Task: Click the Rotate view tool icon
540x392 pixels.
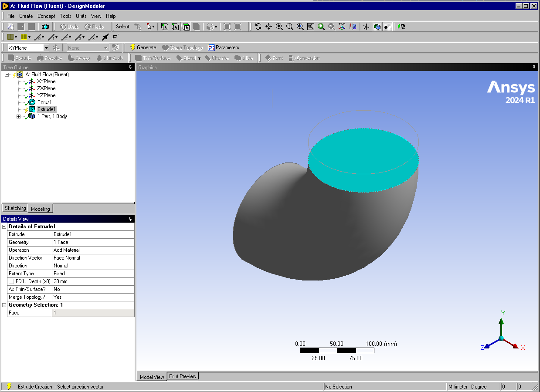Action: (x=258, y=27)
